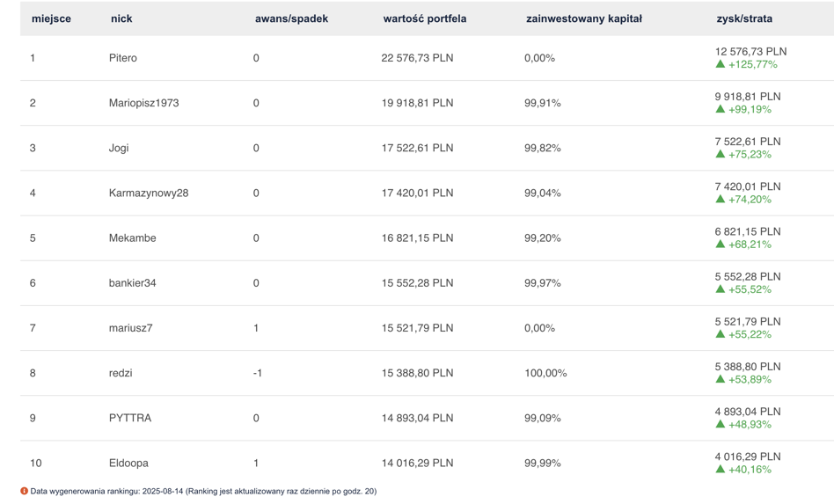The height and width of the screenshot is (504, 834).
Task: Click the green triangle in bankier34's row
Action: (x=721, y=289)
